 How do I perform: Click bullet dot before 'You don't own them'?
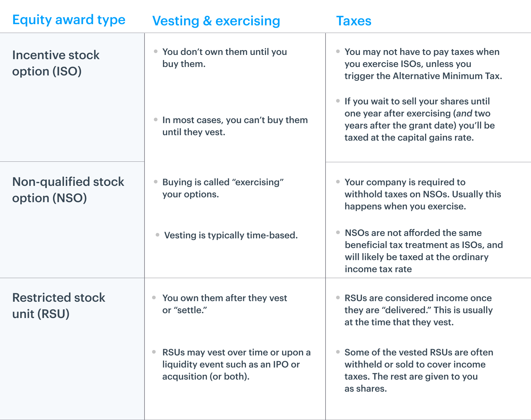(156, 51)
